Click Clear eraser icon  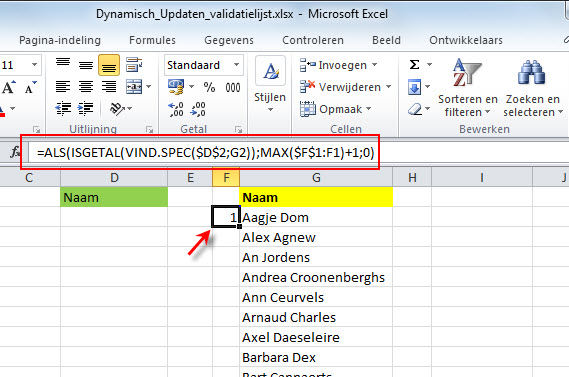coord(414,109)
